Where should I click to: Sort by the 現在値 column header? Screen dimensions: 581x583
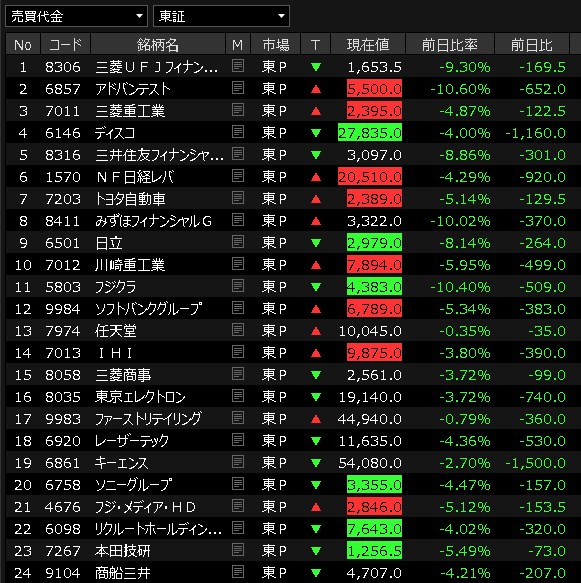tap(368, 45)
